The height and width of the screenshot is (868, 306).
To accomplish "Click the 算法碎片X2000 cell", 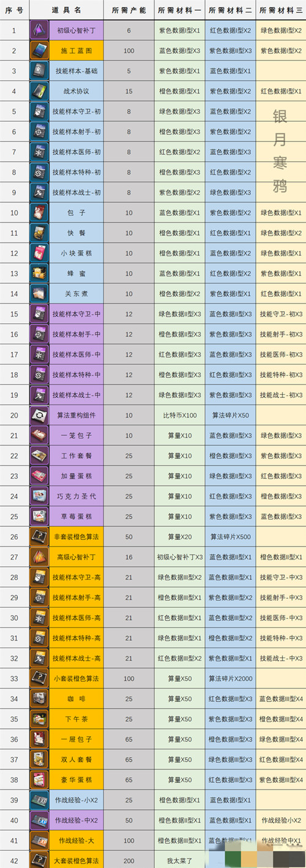I will click(x=230, y=678).
